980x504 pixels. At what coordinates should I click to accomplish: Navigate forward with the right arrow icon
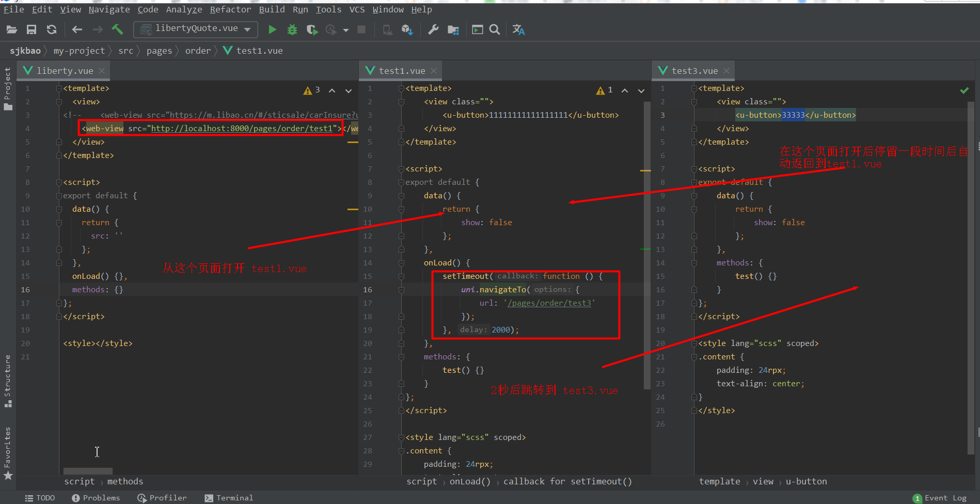click(98, 29)
